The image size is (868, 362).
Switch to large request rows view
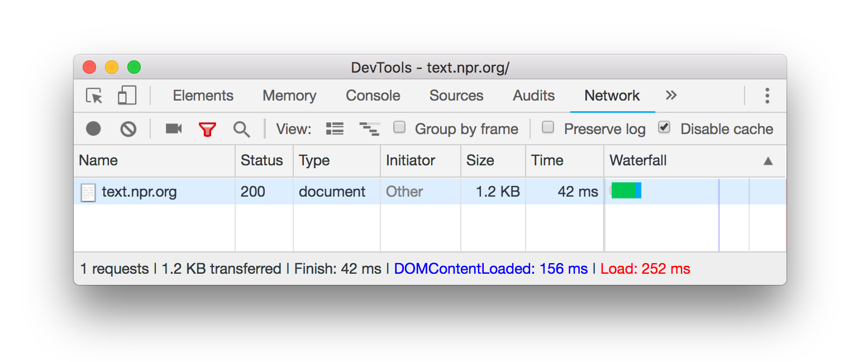coord(335,129)
